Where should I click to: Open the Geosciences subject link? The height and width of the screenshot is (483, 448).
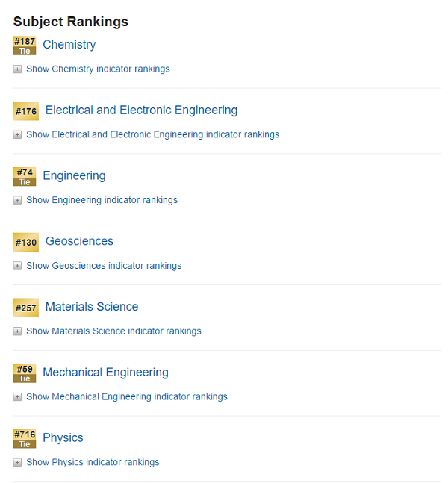coord(79,242)
